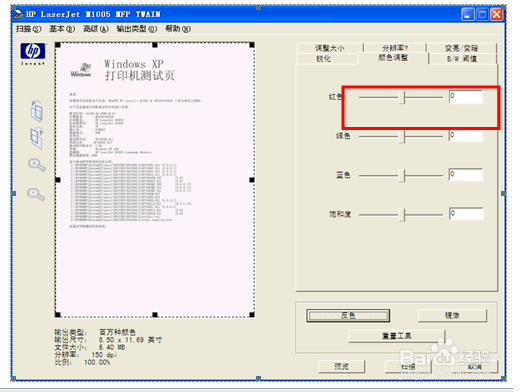Click the 百万种颜色 output type text

(x=118, y=332)
